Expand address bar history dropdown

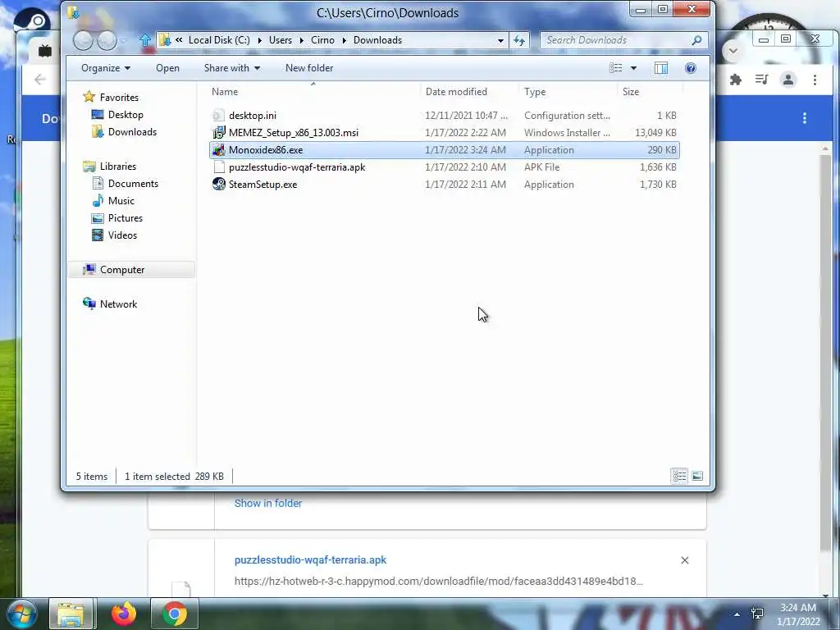click(x=500, y=40)
